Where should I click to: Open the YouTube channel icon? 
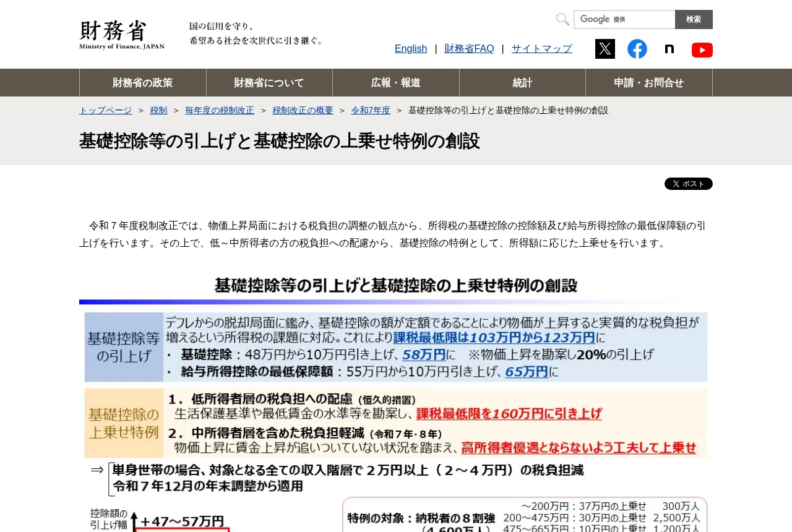click(702, 49)
